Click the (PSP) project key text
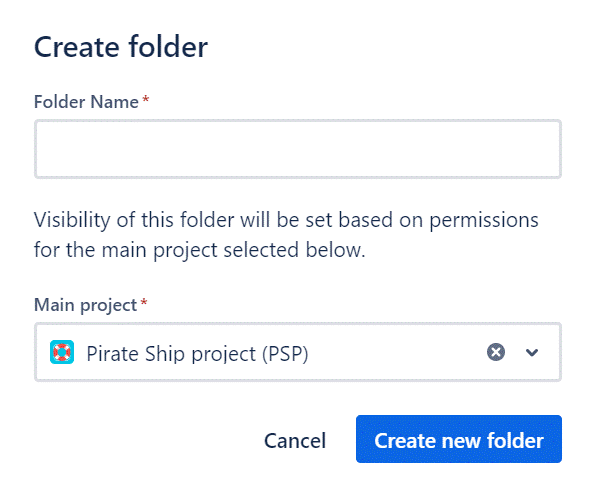 point(285,354)
